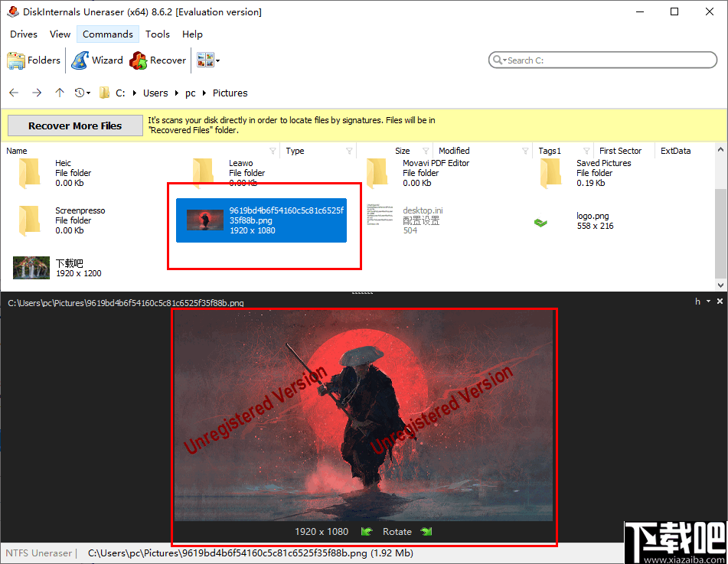Viewport: 728px width, 564px height.
Task: Focus the Search C: field
Action: point(602,60)
